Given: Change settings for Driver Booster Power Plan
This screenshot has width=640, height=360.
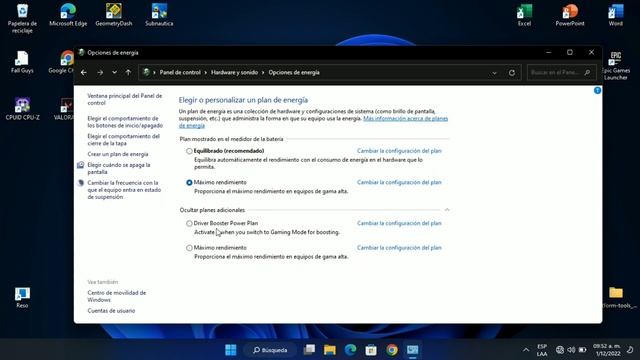Looking at the screenshot, I should (399, 223).
